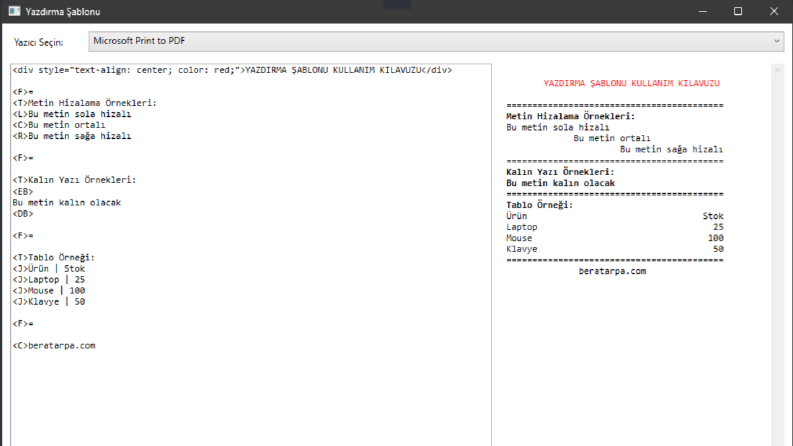Click the '<J>Klavye | 50' editor line
The width and height of the screenshot is (793, 446).
(x=49, y=302)
